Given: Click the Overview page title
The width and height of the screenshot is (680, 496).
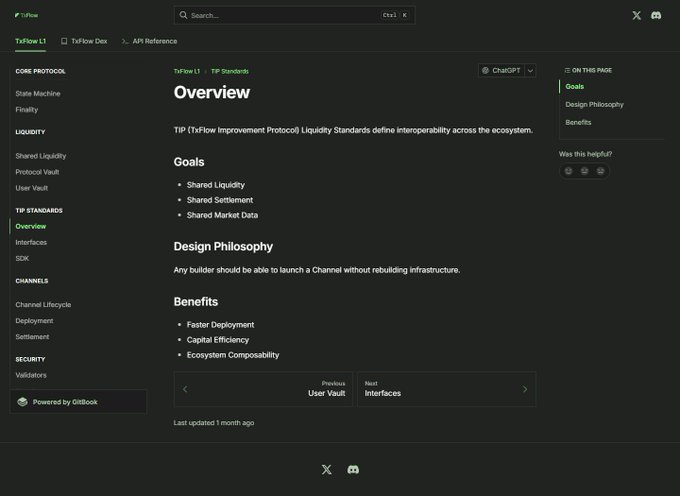Looking at the screenshot, I should (212, 92).
